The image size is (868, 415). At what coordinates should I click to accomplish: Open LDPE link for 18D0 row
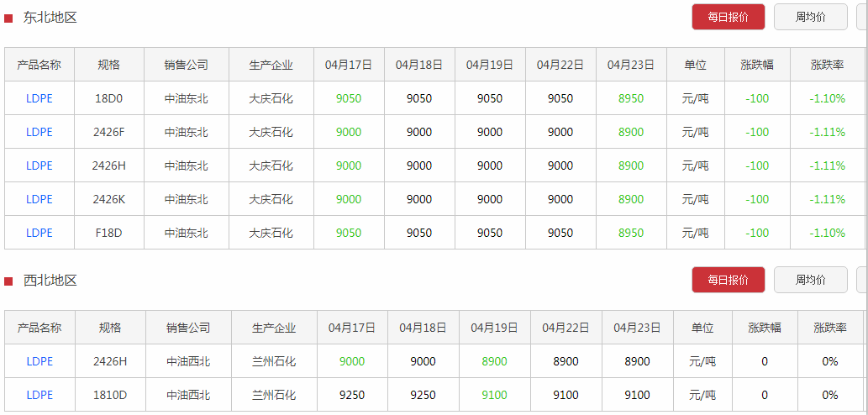(39, 98)
